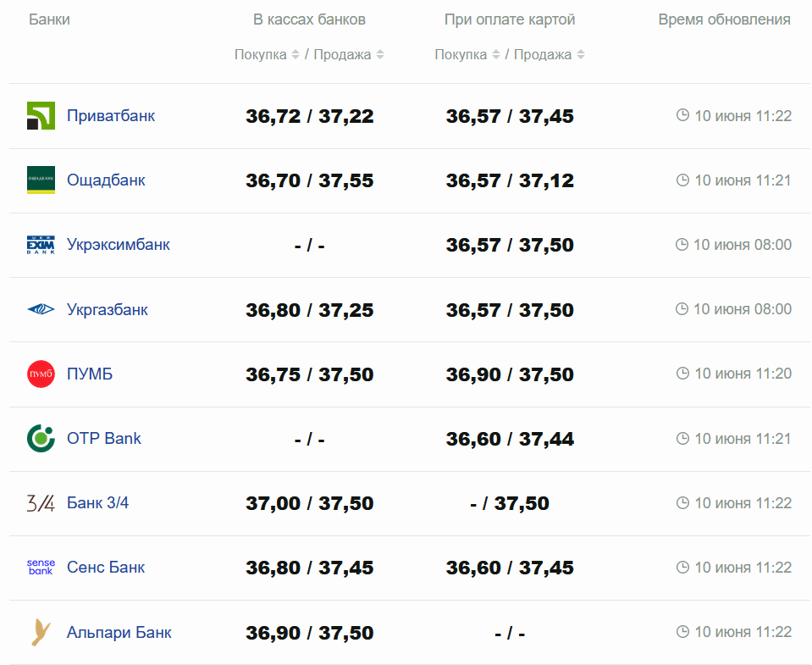This screenshot has width=812, height=665.
Task: Click the clock icon in ПУМБ row
Action: 682,374
